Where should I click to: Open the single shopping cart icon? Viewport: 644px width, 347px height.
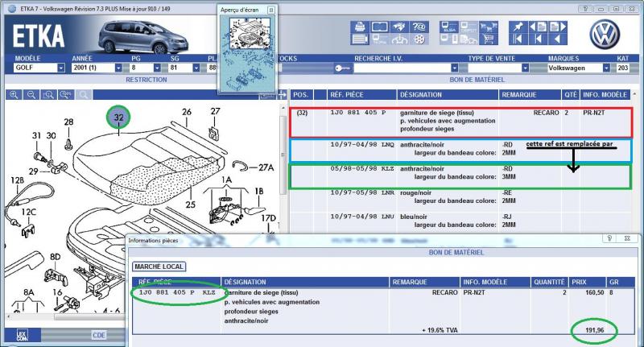pos(489,39)
